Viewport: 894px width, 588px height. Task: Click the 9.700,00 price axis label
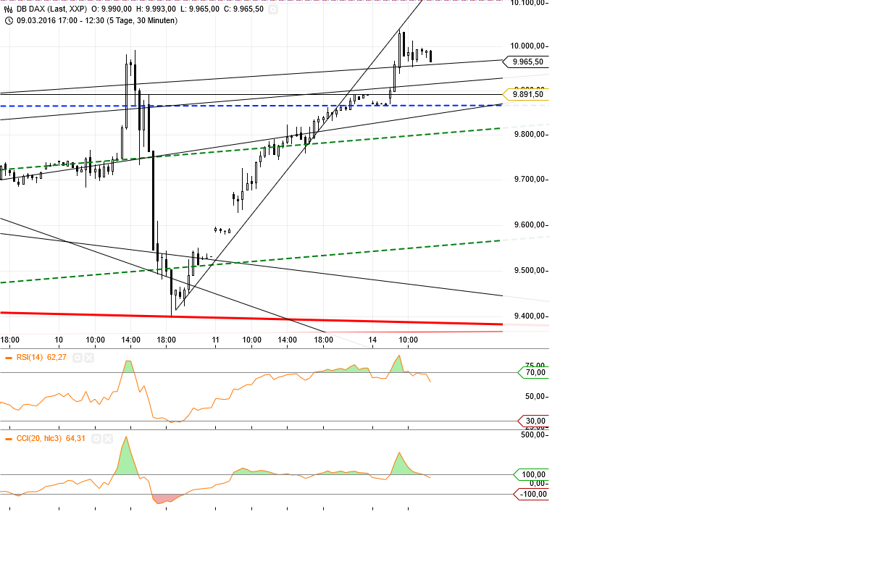(530, 180)
